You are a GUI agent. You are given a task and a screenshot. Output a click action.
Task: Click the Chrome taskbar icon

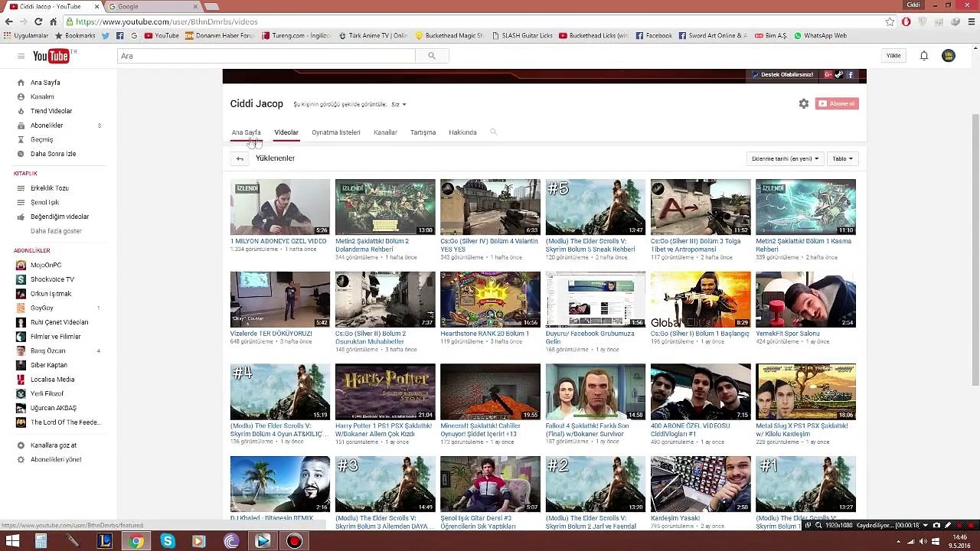pyautogui.click(x=136, y=541)
